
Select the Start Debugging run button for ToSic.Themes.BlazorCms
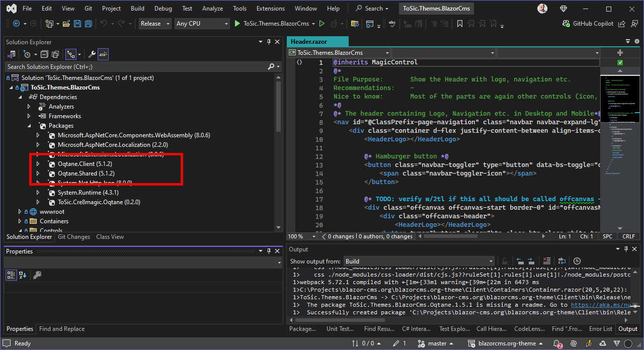pyautogui.click(x=236, y=23)
